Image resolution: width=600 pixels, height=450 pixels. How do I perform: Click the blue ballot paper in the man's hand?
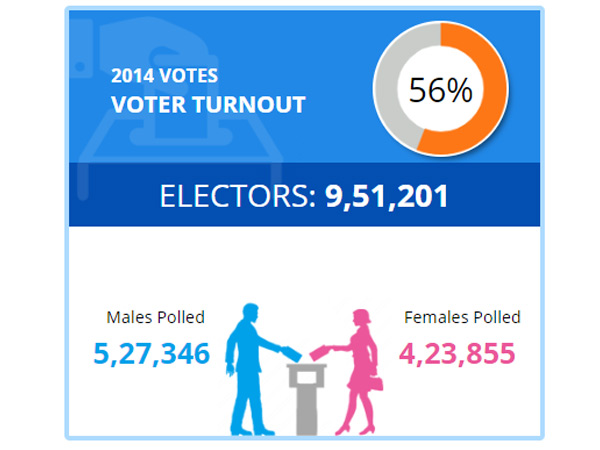(x=290, y=352)
